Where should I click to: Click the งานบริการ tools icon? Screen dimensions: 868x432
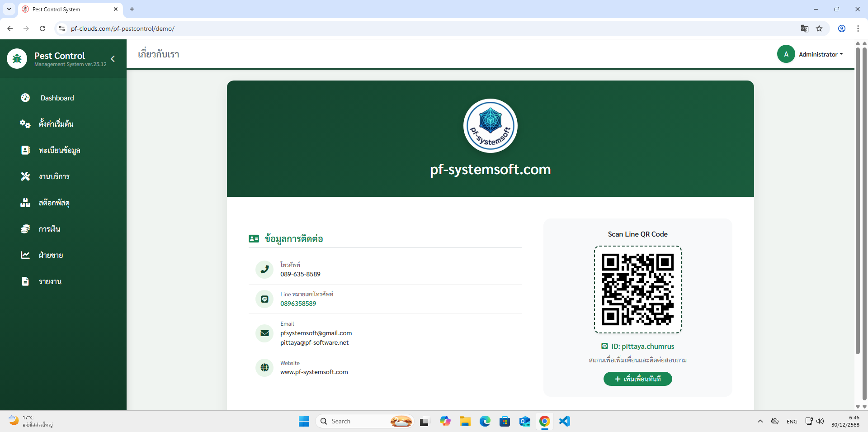point(25,176)
